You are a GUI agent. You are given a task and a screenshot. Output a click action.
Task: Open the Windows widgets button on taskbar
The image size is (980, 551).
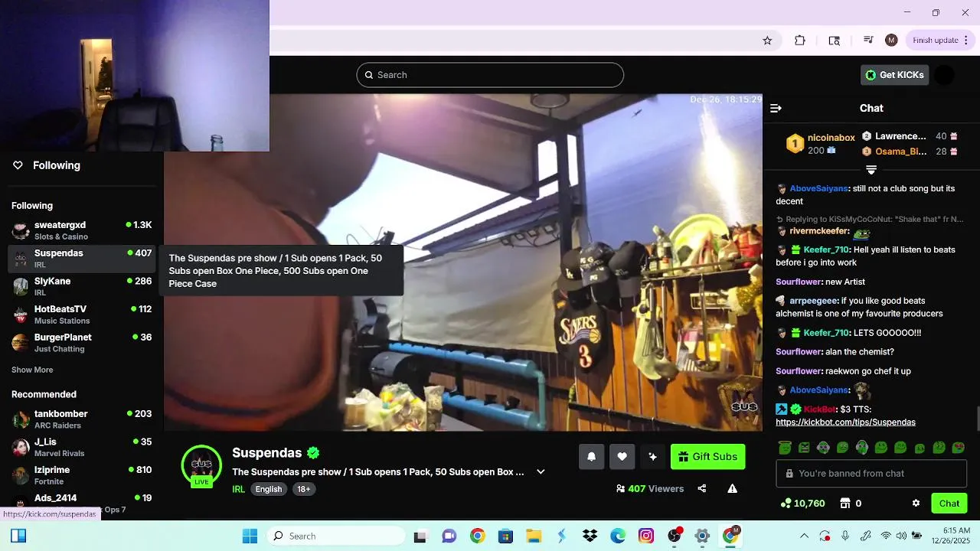[18, 536]
